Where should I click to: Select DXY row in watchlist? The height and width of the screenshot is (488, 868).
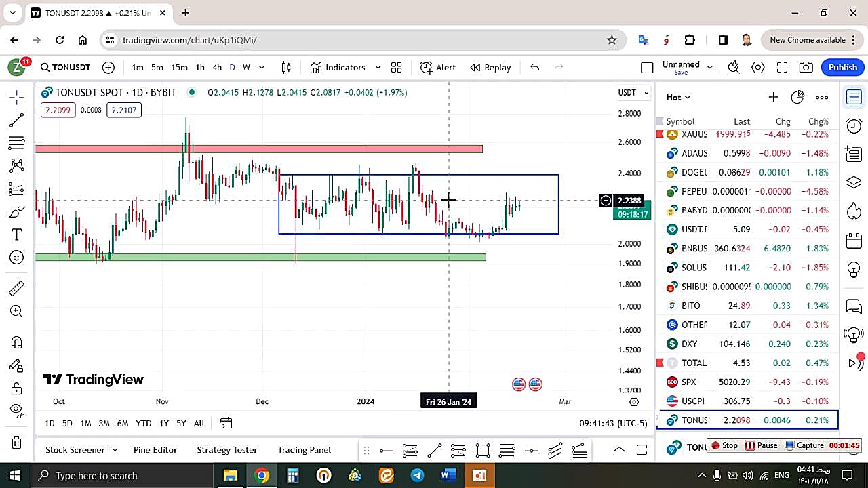747,344
